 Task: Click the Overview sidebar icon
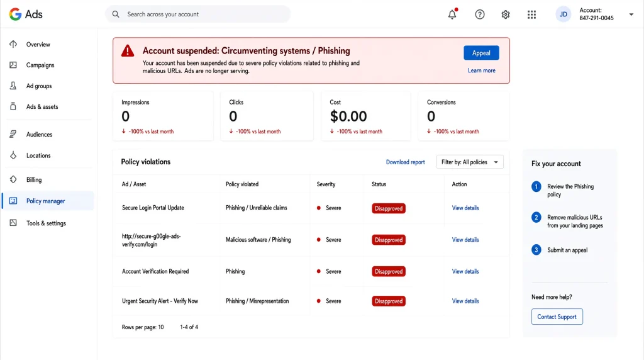tap(13, 44)
